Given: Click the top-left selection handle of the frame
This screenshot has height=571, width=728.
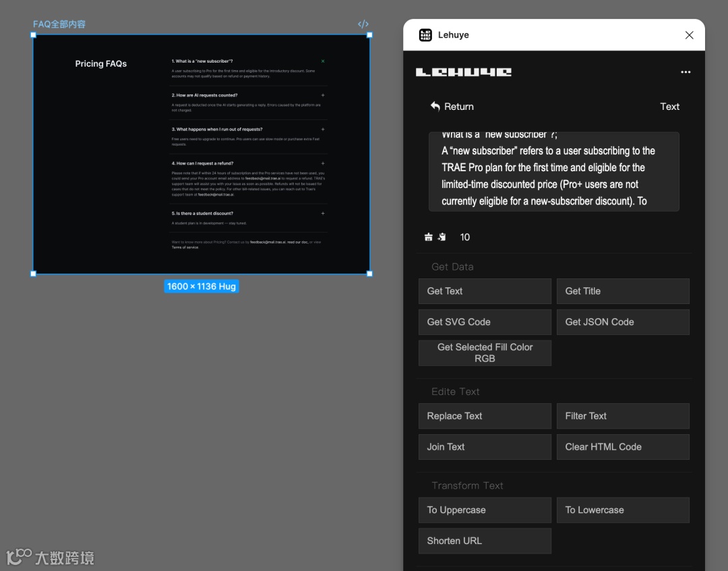Looking at the screenshot, I should tap(33, 35).
